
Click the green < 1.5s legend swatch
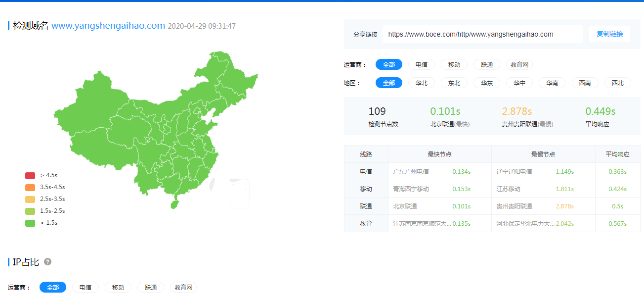30,223
